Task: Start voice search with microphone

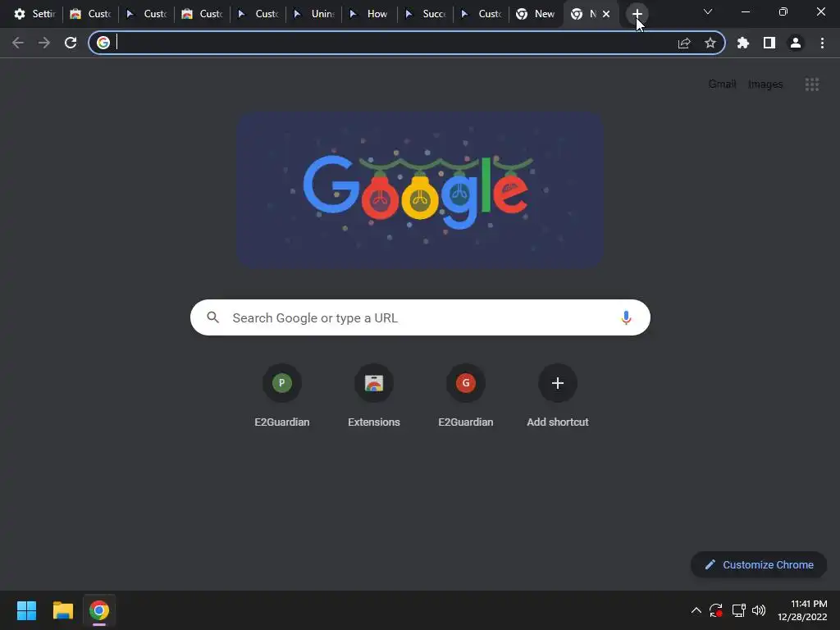Action: click(626, 317)
